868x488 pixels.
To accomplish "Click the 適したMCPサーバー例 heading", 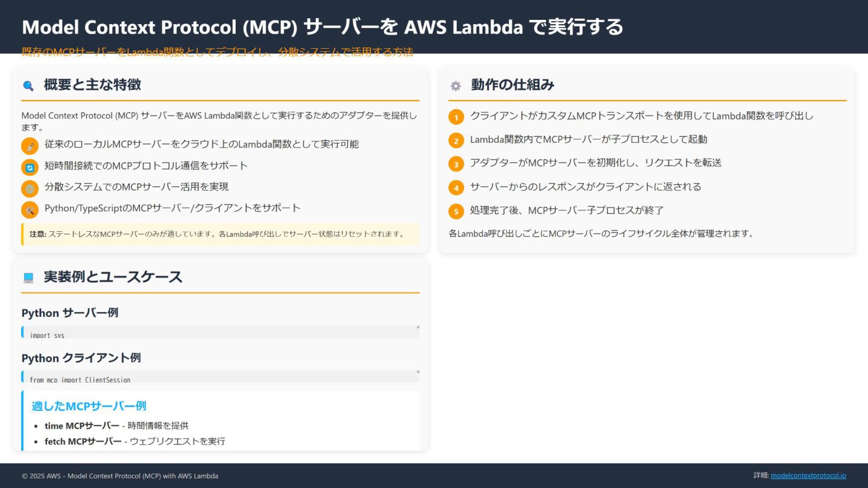I will pos(89,406).
